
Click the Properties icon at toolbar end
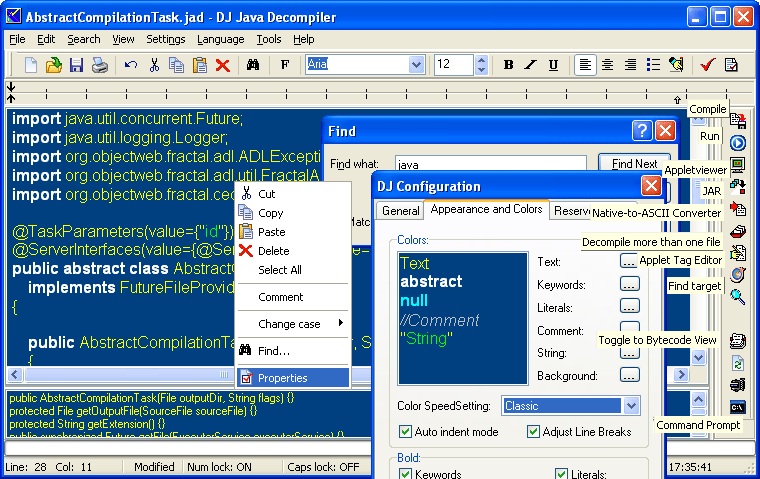point(731,64)
